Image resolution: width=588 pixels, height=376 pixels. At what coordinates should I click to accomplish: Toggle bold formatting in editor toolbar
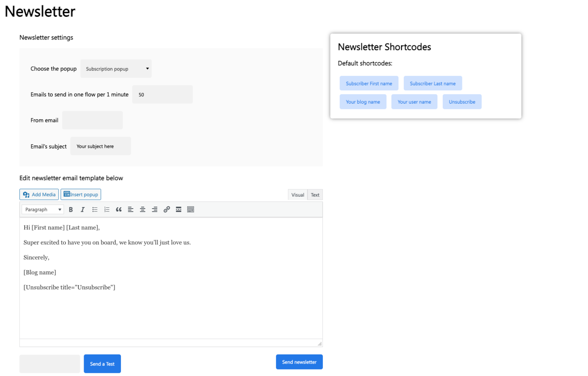click(x=71, y=210)
